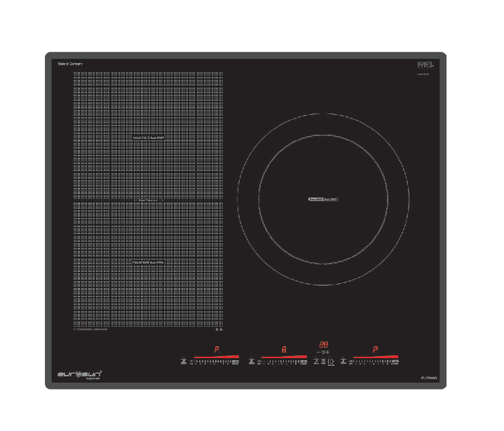Tap the boost end of the leftmost slider scale
This screenshot has height=431, width=504.
click(236, 362)
